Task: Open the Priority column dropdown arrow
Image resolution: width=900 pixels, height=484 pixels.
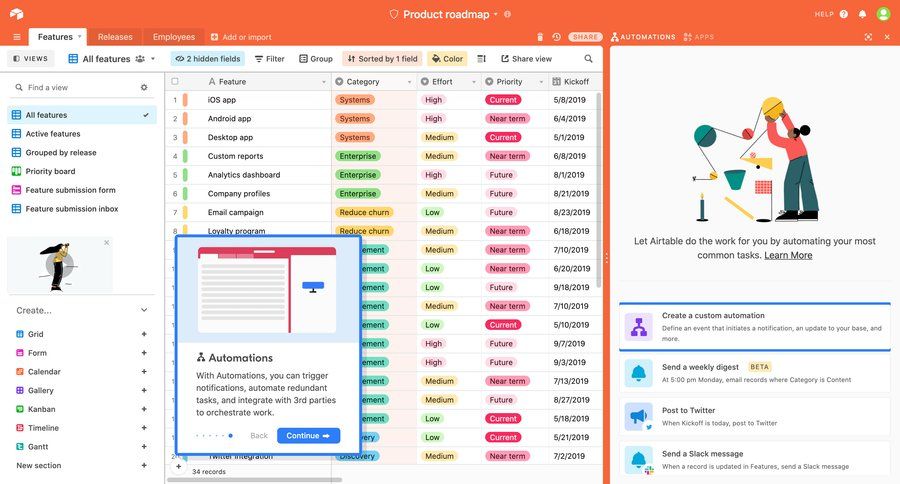Action: [541, 82]
